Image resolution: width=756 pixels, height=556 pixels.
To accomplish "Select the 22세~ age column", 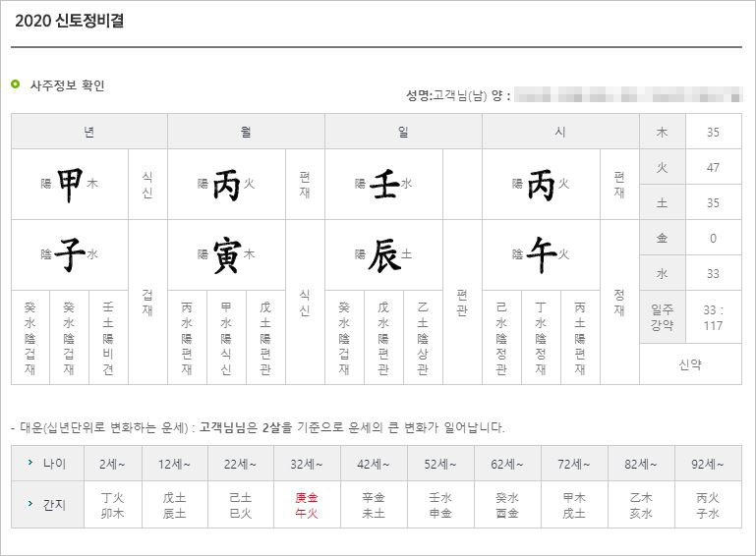I will (240, 464).
